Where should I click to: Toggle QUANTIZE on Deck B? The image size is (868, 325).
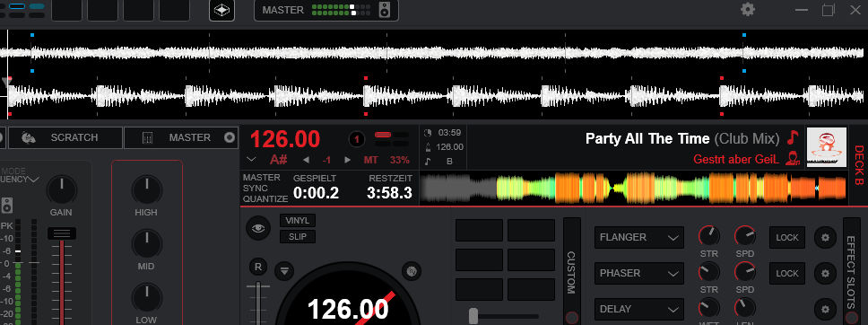point(265,198)
